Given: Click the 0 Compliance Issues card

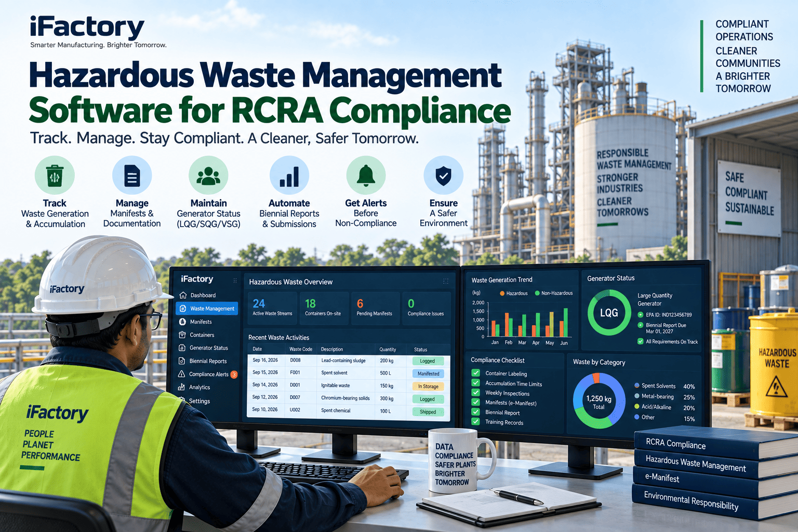Looking at the screenshot, I should pyautogui.click(x=427, y=308).
